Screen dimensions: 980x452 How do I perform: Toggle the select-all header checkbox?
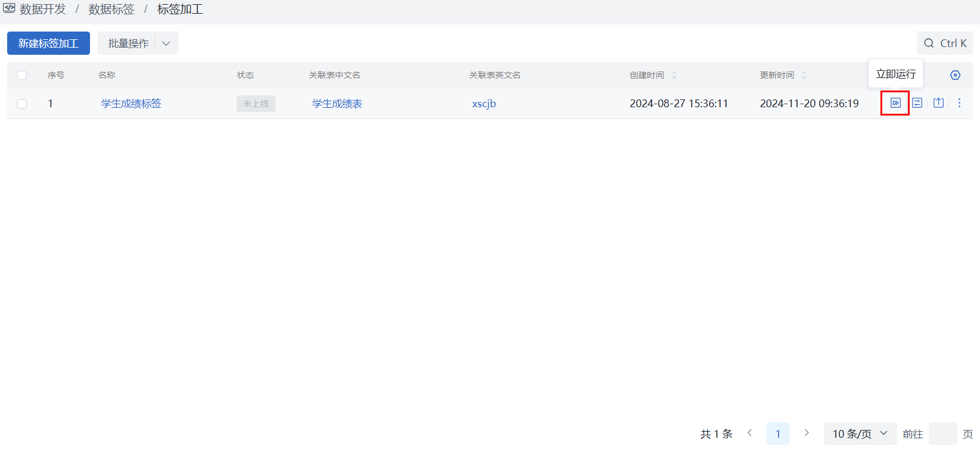click(x=22, y=75)
